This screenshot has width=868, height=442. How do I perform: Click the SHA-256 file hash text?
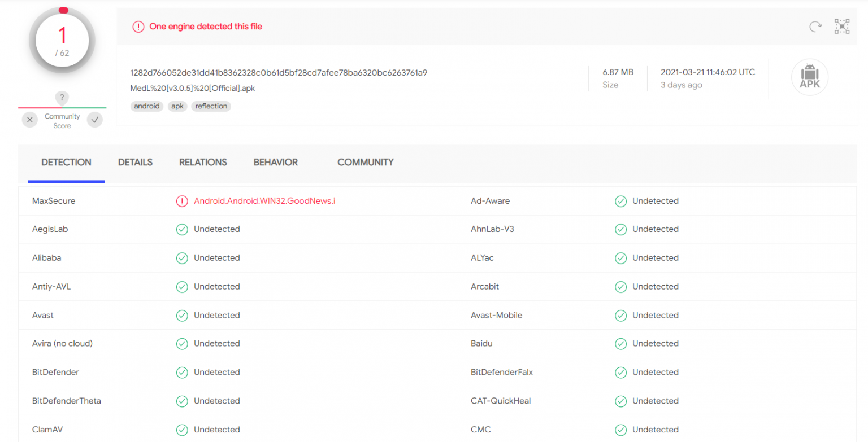click(278, 73)
